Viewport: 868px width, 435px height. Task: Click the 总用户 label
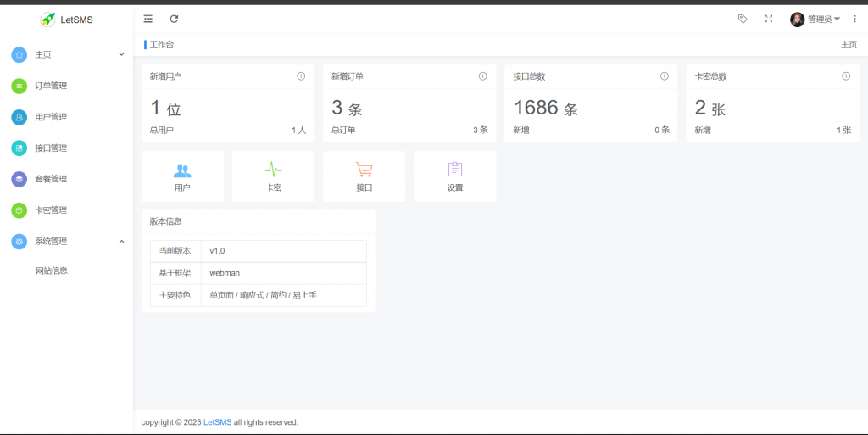(x=161, y=130)
